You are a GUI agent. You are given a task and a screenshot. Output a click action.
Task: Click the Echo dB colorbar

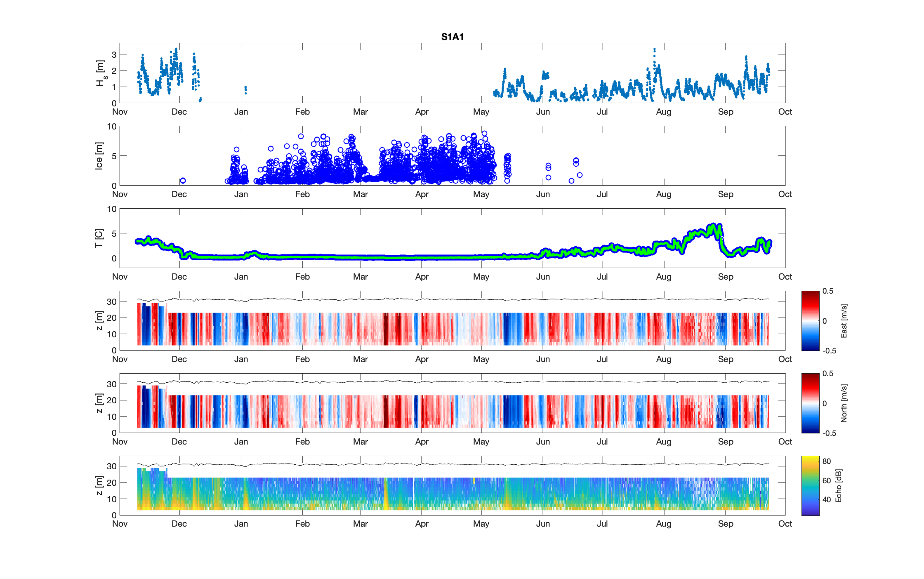[x=810, y=485]
